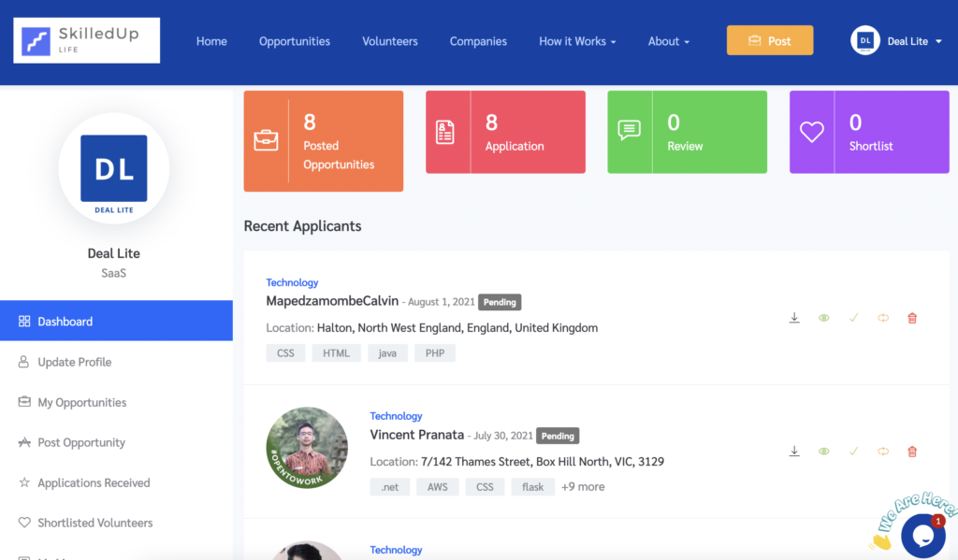Expand the Deal Lite account menu
Image resolution: width=958 pixels, height=560 pixels.
coord(896,40)
